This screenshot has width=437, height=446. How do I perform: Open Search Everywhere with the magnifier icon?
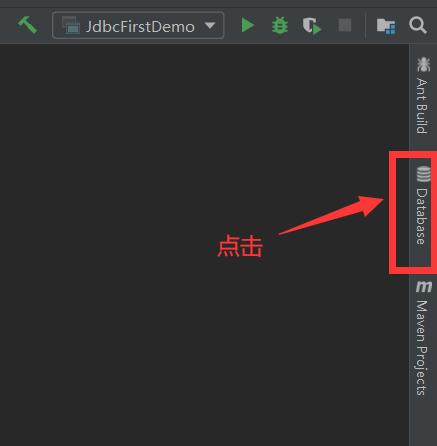[418, 25]
